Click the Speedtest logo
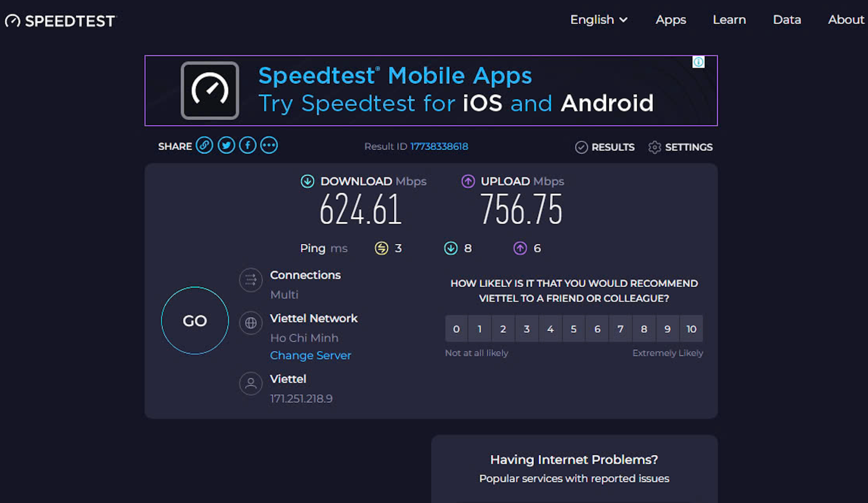This screenshot has height=503, width=868. pyautogui.click(x=60, y=21)
